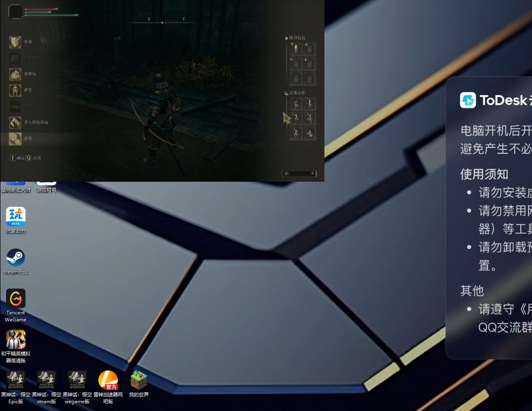The height and width of the screenshot is (411, 532).
Task: Launch 玩家动力 BETA from the desktop
Action: [16, 220]
